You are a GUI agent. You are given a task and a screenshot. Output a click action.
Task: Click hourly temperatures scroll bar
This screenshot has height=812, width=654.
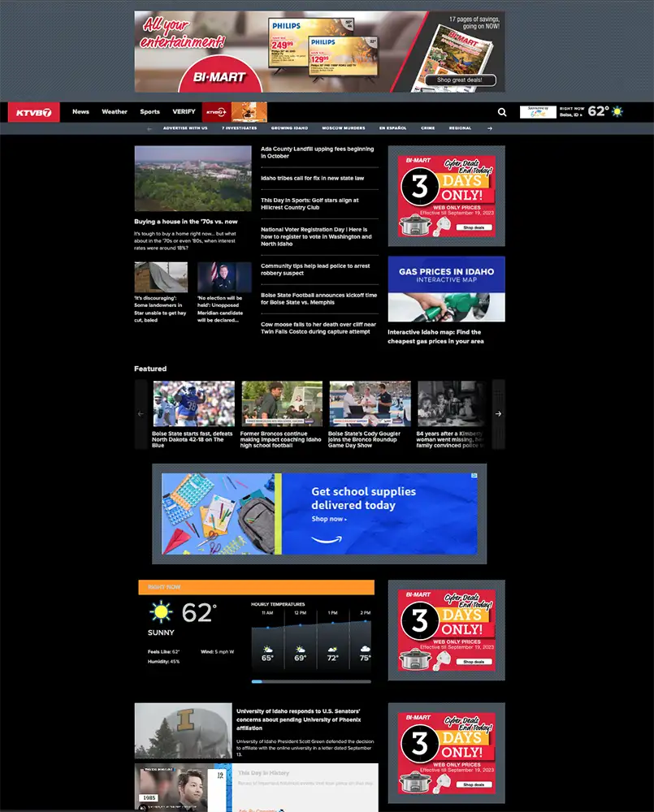click(x=311, y=681)
